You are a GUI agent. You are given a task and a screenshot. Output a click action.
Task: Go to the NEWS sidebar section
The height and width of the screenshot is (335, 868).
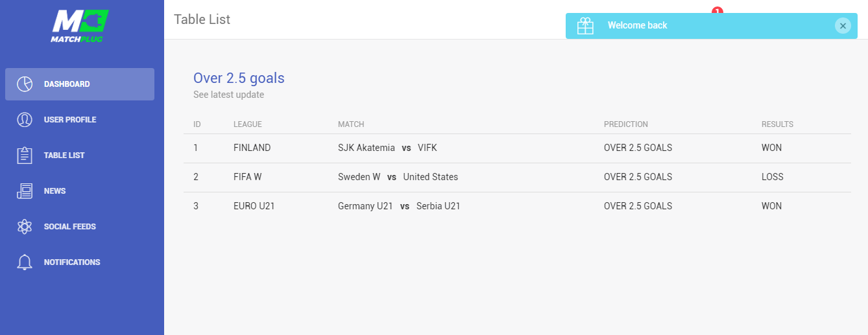point(80,191)
